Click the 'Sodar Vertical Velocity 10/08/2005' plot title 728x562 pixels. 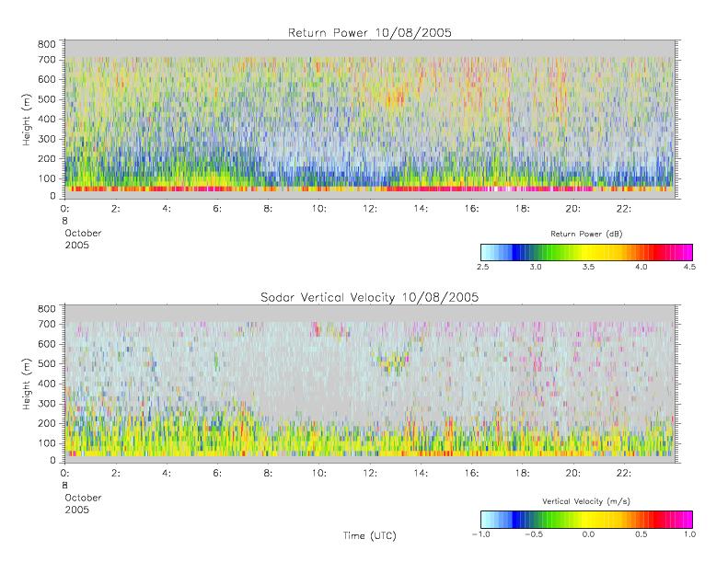[370, 297]
